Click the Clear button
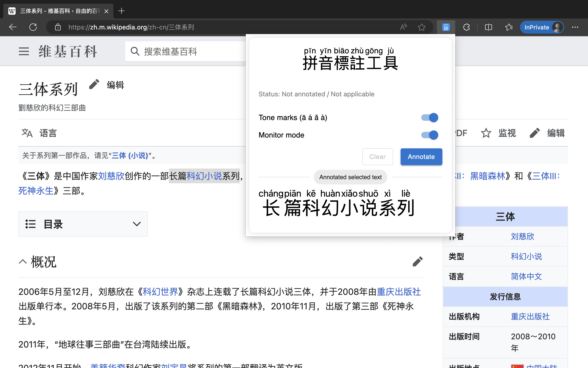 (x=377, y=157)
